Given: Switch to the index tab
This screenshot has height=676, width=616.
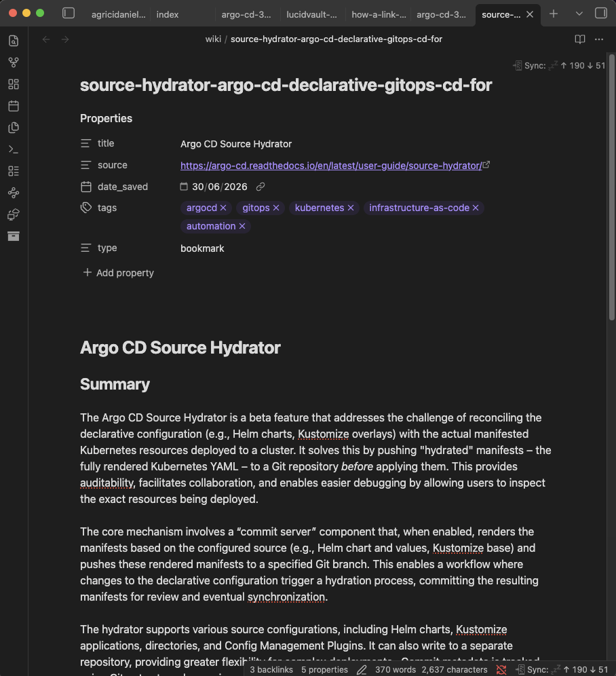Looking at the screenshot, I should point(168,15).
